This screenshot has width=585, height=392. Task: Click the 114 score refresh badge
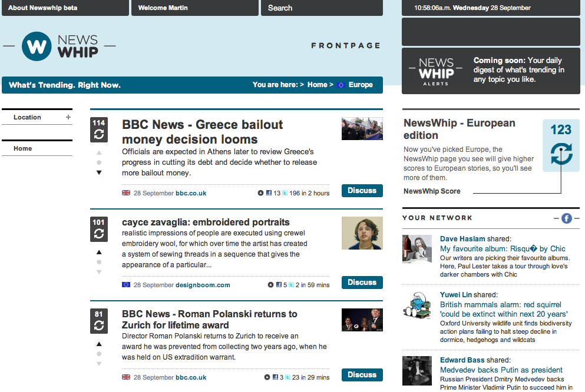tap(99, 129)
